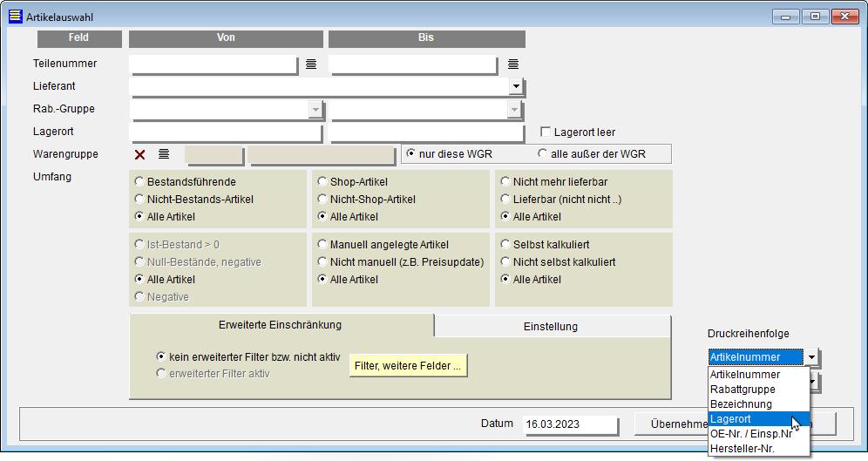
Task: Open the Warengruppe selection list icon
Action: coord(163,154)
